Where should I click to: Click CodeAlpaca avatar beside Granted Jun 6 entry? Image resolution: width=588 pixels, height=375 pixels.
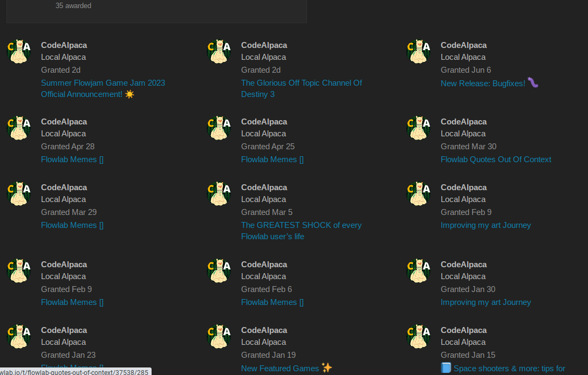click(419, 51)
